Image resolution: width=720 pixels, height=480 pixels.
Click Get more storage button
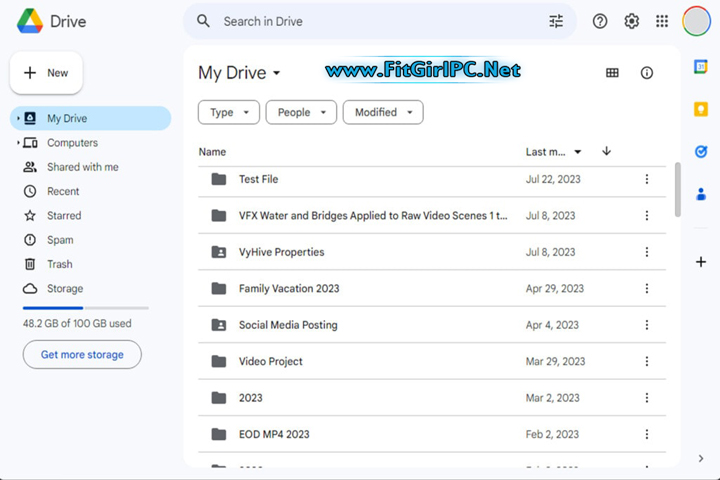pyautogui.click(x=82, y=355)
